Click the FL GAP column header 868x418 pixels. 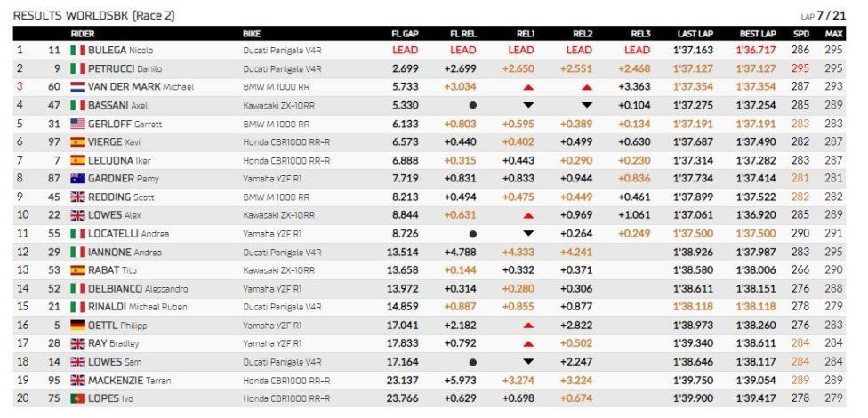[x=405, y=34]
